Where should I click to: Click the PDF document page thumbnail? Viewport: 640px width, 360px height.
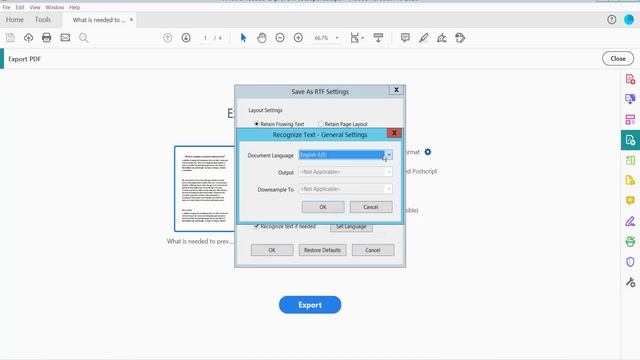[205, 189]
